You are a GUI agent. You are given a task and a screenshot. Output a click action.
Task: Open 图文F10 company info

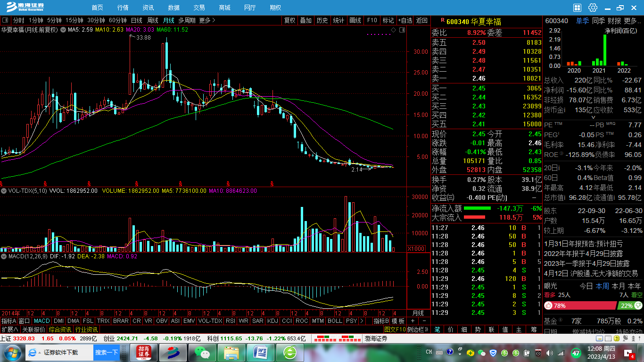click(394, 329)
